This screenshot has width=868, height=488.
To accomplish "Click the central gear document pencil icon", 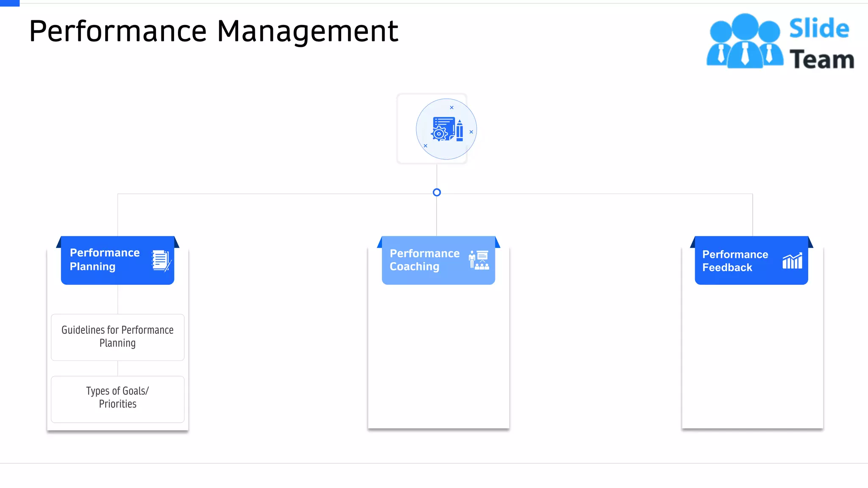I will [x=447, y=129].
